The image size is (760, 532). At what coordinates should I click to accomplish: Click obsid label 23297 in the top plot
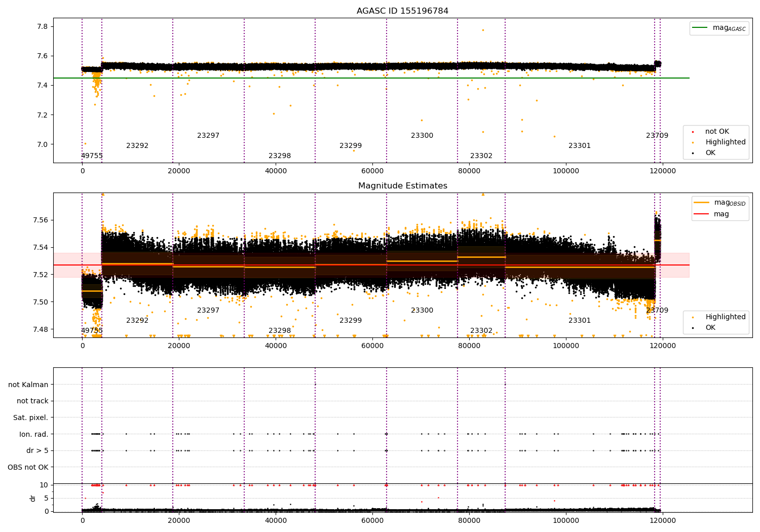click(x=208, y=136)
